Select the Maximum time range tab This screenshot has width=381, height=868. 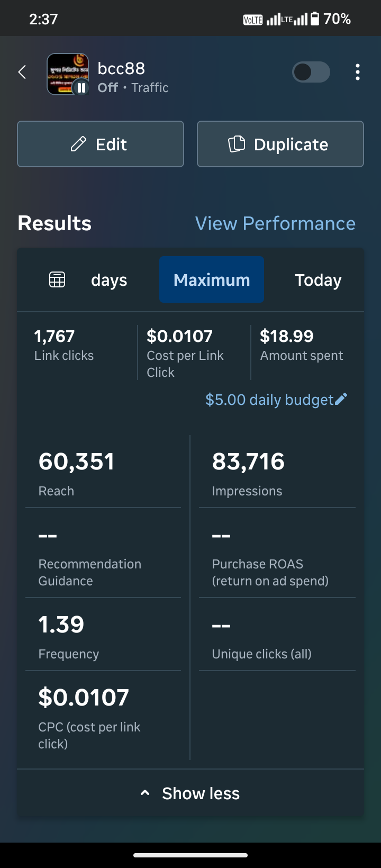click(212, 279)
